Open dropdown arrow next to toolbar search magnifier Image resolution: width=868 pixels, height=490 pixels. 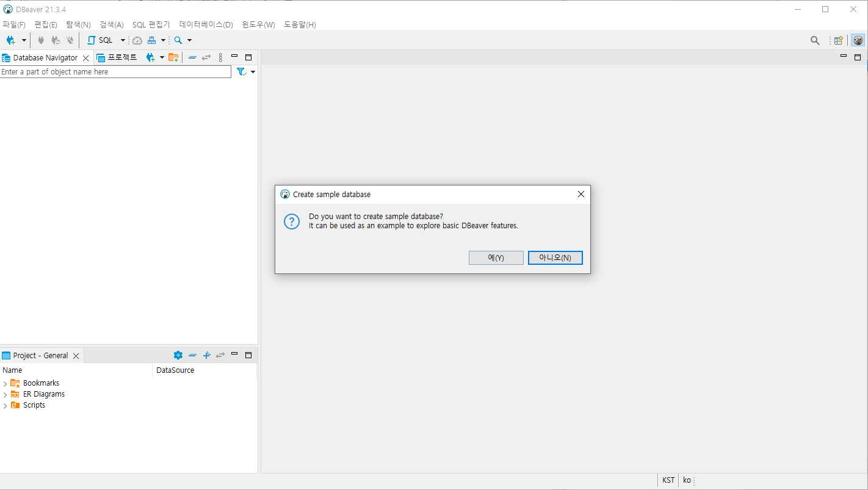(189, 40)
